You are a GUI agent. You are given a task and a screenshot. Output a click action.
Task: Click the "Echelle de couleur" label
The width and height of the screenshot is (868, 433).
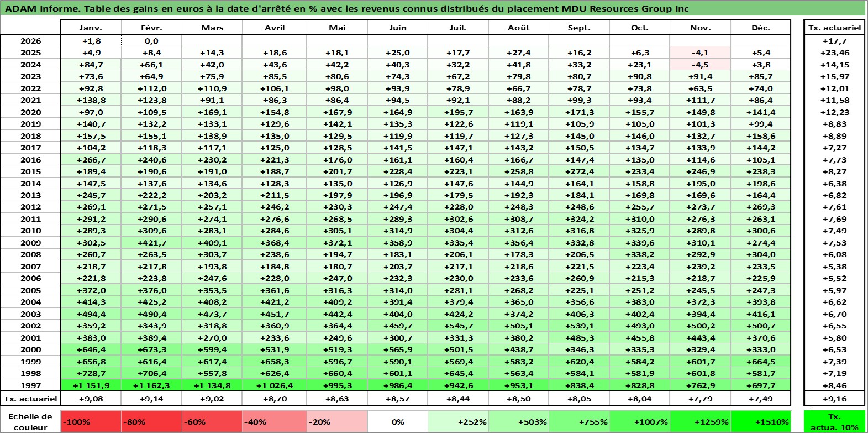tap(30, 421)
